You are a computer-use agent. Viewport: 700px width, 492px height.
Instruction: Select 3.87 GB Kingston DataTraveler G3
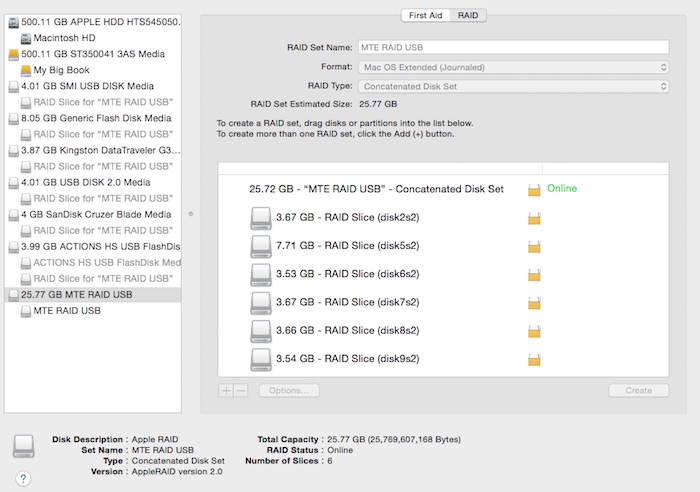point(93,150)
